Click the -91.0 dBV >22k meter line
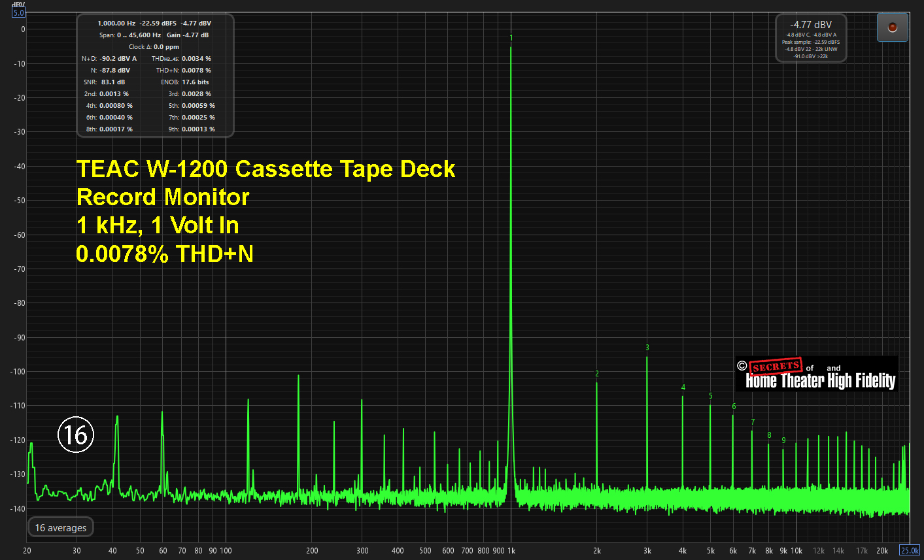This screenshot has height=560, width=924. pyautogui.click(x=811, y=56)
